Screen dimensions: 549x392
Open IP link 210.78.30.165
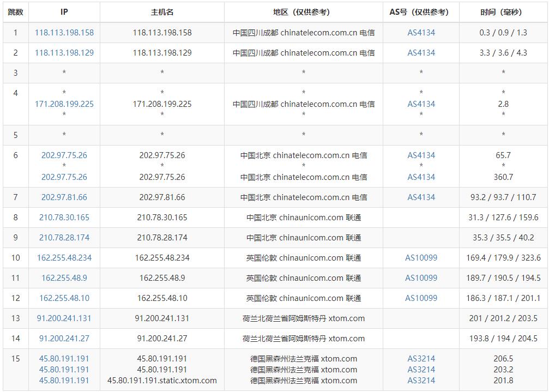click(64, 218)
